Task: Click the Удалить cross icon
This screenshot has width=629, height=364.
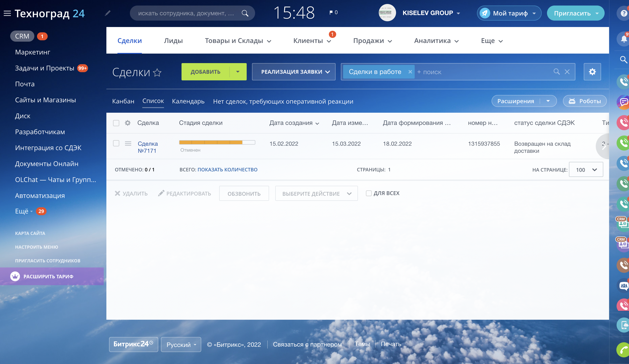Action: tap(117, 193)
